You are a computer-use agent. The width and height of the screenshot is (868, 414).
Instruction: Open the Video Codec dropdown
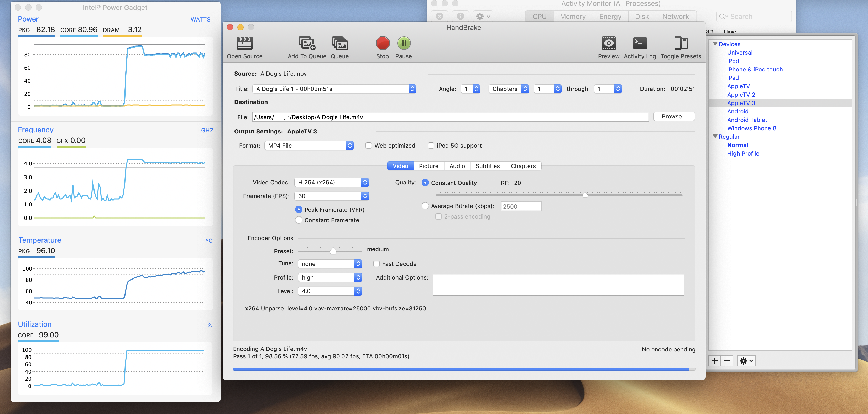(x=331, y=182)
